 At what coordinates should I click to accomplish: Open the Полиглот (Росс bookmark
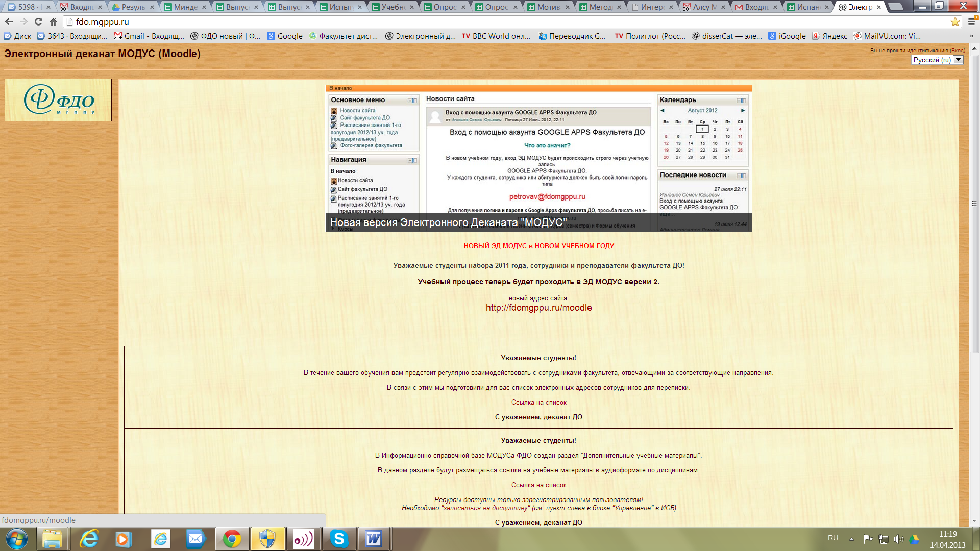point(650,36)
